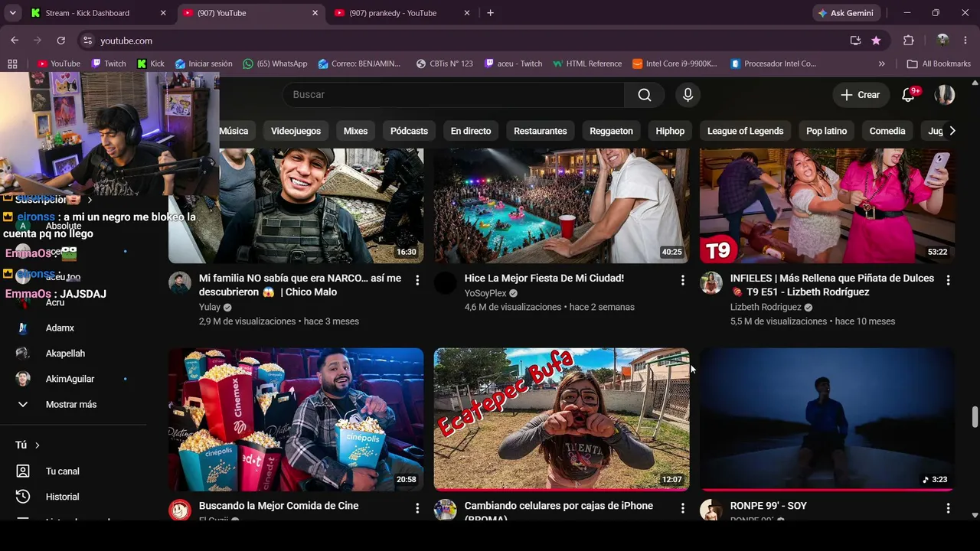The height and width of the screenshot is (551, 980).
Task: Click the YouTube search magnifier button
Action: click(x=645, y=95)
